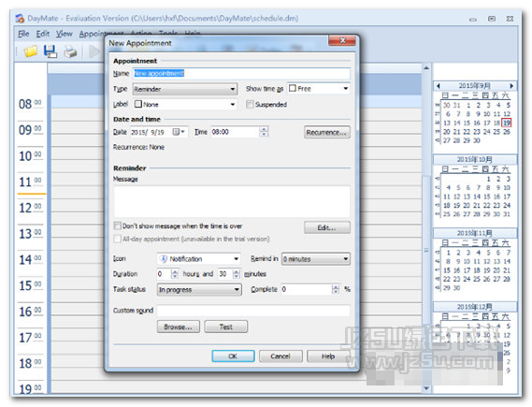
Task: Click the Edit button for message
Action: [x=327, y=227]
